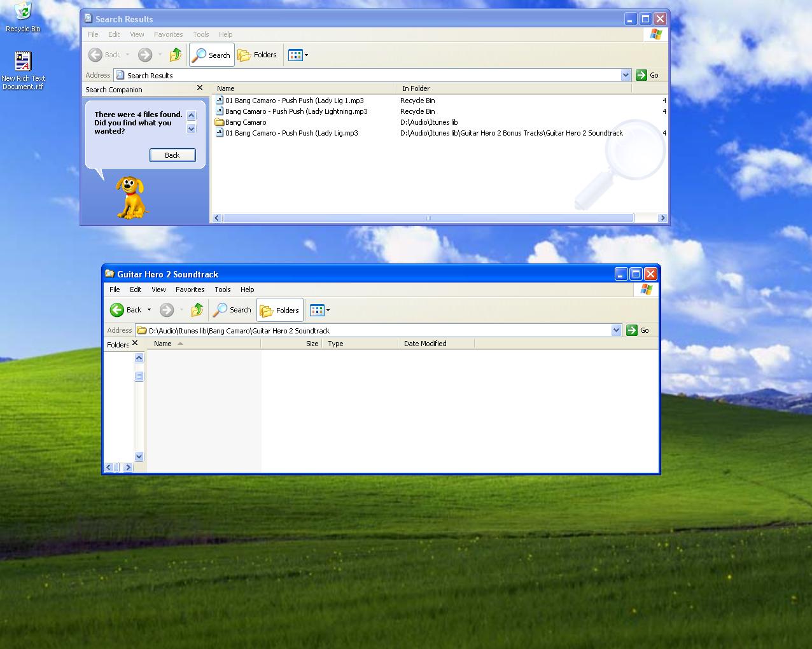Open Forward history dropdown in Guitar Hero window

point(181,310)
